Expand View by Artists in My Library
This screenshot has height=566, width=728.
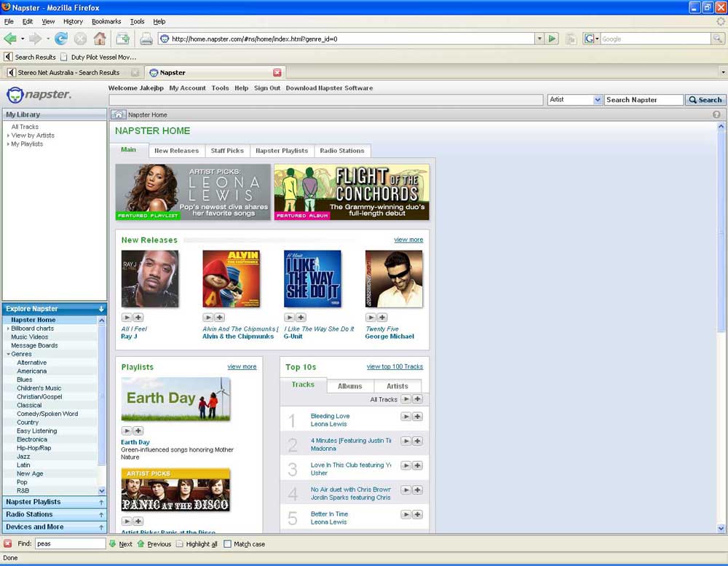(x=8, y=135)
